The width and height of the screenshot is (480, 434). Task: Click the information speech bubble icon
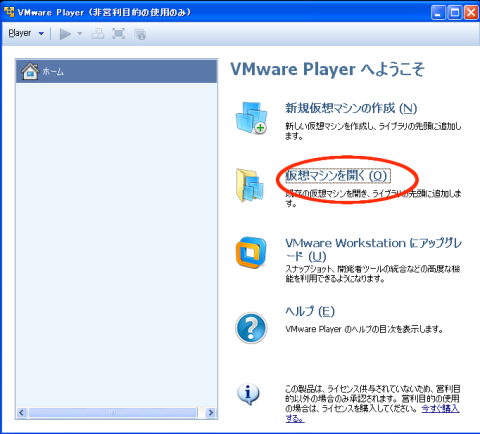point(248,394)
